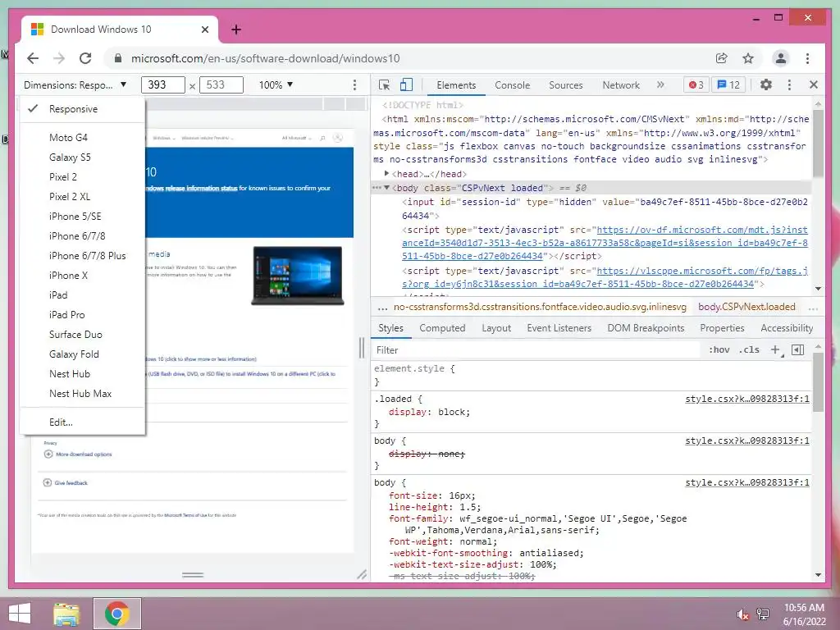Click the styles Filter field
The height and width of the screenshot is (630, 840).
[x=536, y=349]
